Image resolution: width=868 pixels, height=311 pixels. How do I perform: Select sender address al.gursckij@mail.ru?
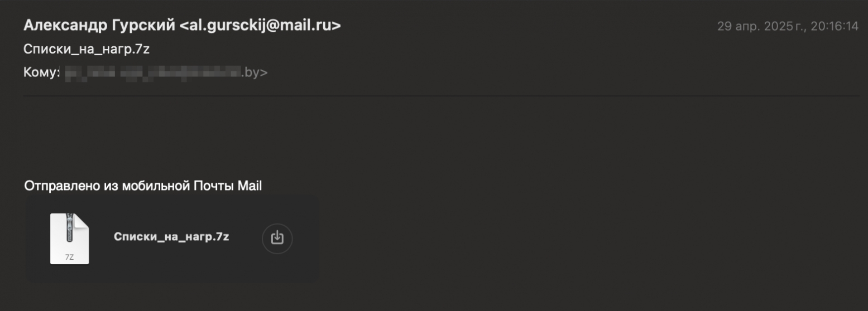[261, 25]
